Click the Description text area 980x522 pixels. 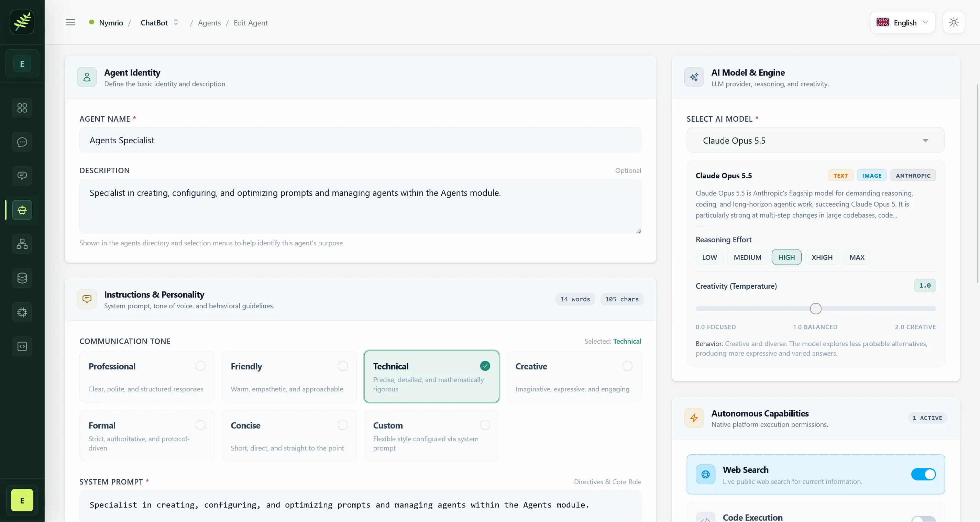(360, 207)
